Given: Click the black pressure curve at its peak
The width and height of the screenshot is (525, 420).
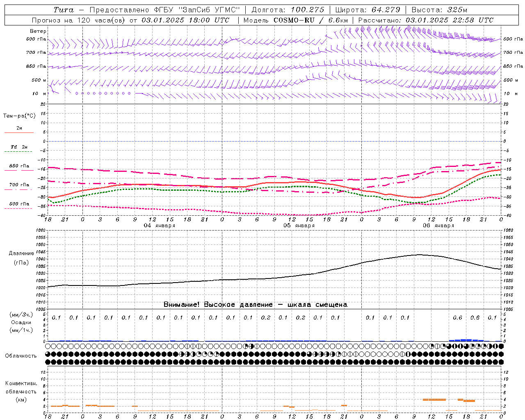Looking at the screenshot, I should [x=419, y=255].
